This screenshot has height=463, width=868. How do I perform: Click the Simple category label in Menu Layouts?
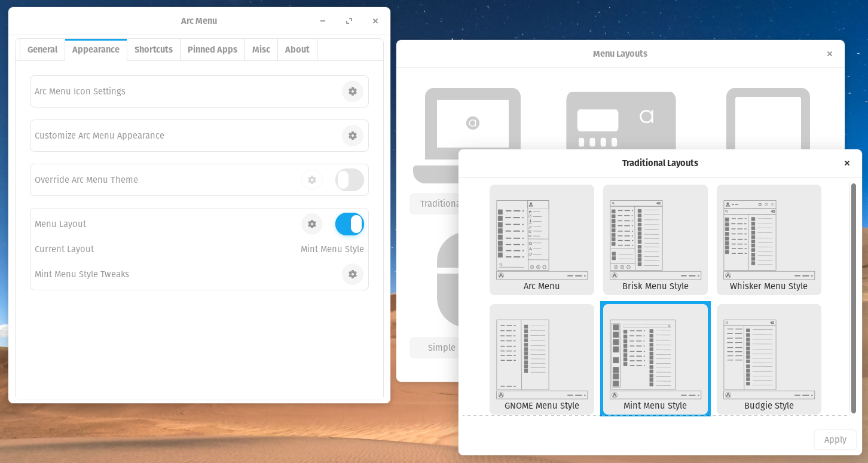coord(442,348)
